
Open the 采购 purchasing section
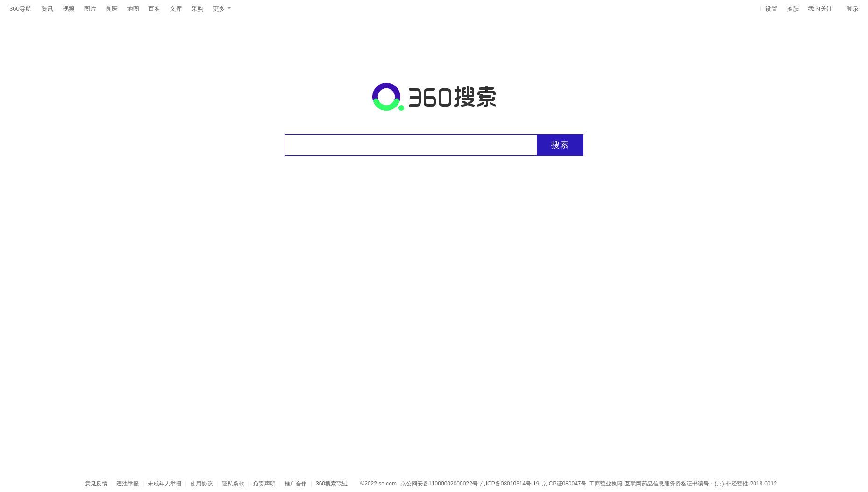tap(198, 9)
